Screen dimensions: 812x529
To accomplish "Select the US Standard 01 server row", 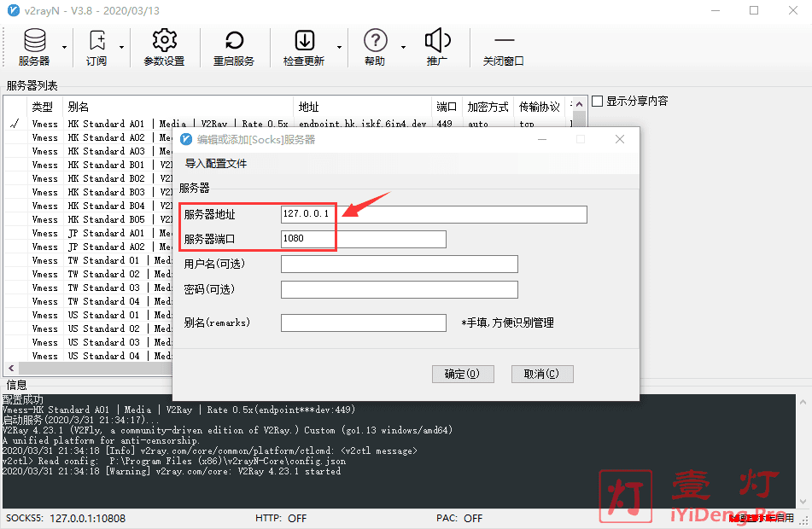I will tap(88, 315).
